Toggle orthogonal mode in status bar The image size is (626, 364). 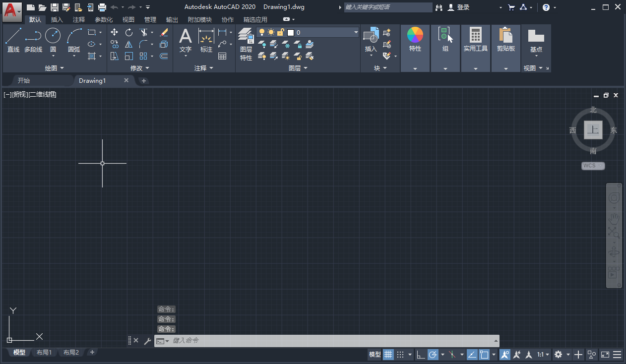(x=420, y=355)
